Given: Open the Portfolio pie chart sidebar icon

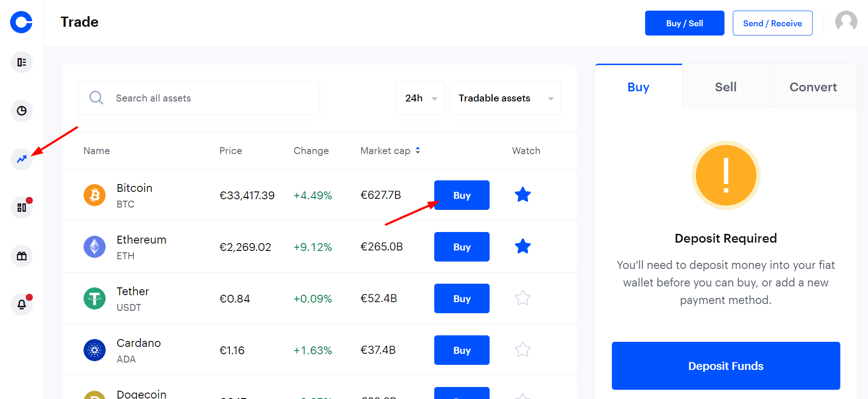Looking at the screenshot, I should point(22,111).
